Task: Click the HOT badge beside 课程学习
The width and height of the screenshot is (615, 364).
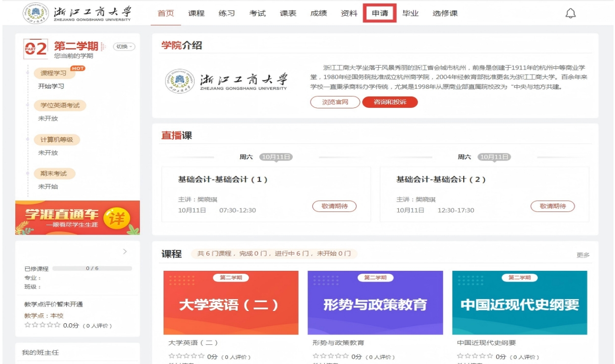Action: (78, 68)
